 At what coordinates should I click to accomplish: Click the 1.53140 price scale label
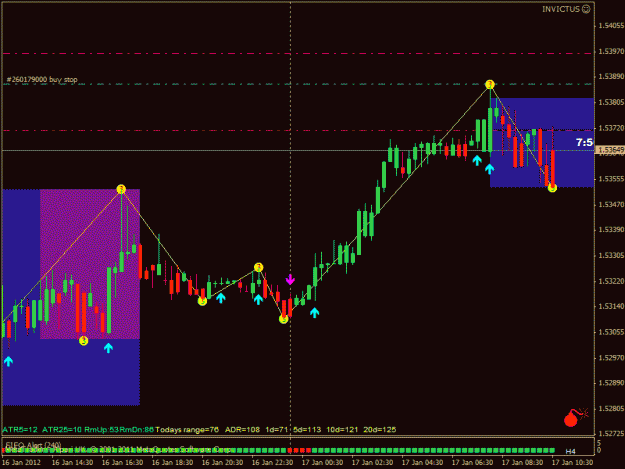tap(611, 306)
